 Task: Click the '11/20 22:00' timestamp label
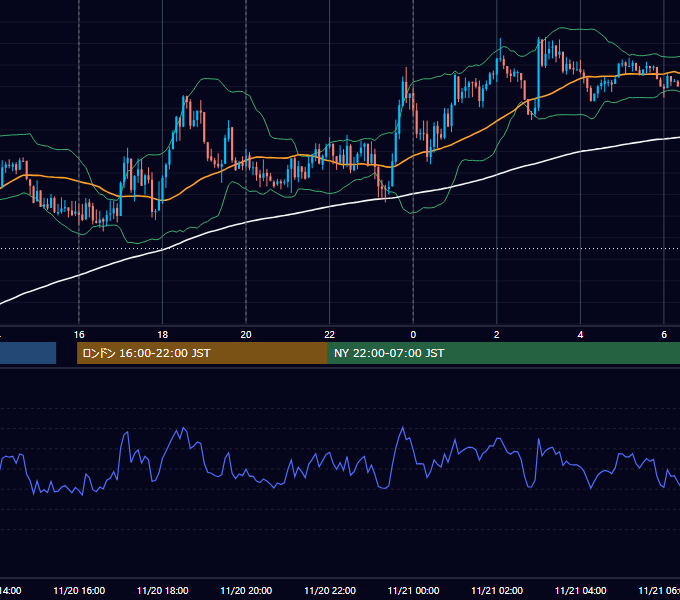[x=330, y=590]
